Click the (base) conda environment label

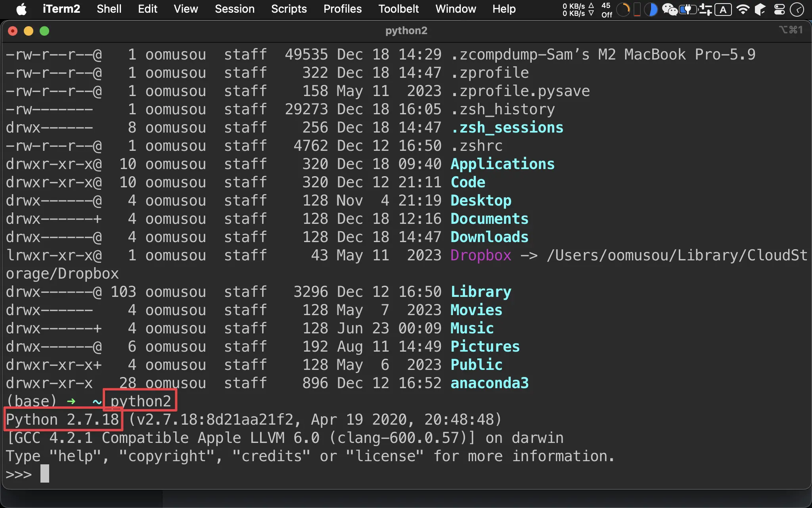click(x=31, y=402)
